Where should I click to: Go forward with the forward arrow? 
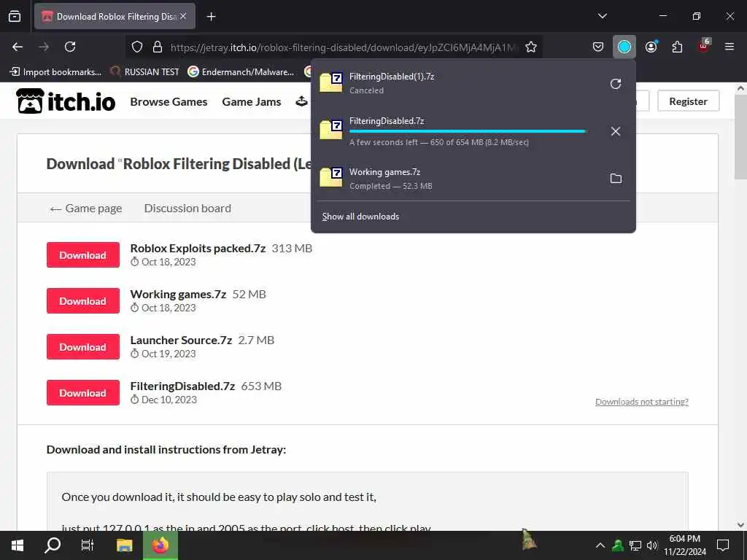click(44, 47)
